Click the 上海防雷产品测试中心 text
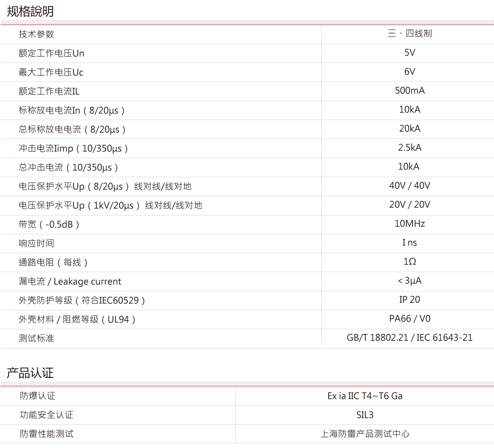The height and width of the screenshot is (448, 494). (365, 434)
